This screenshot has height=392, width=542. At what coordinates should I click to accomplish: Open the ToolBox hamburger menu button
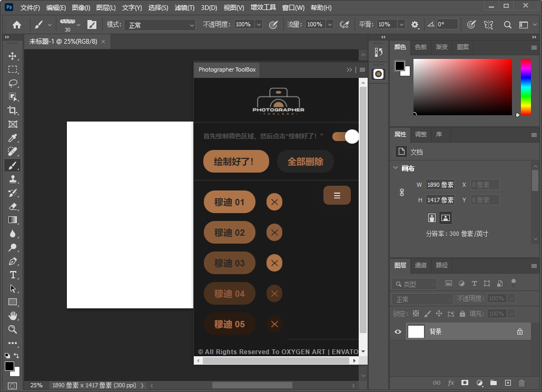pyautogui.click(x=337, y=196)
